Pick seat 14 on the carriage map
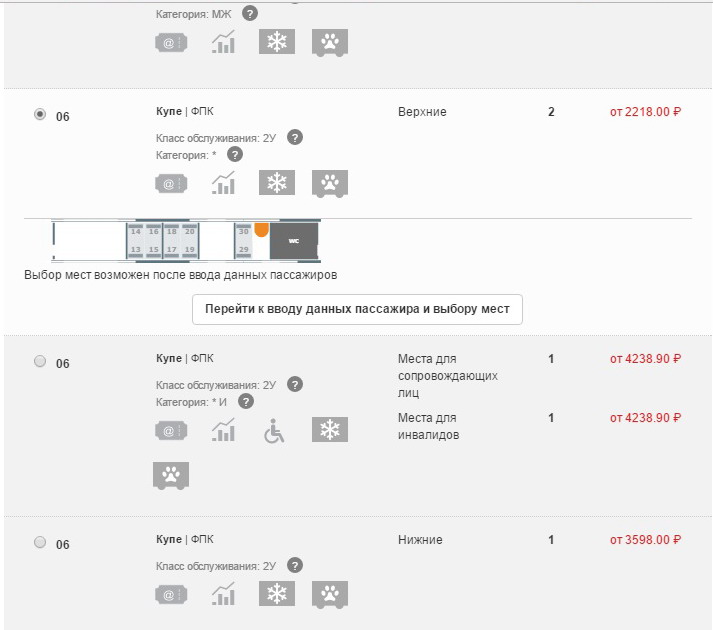Image resolution: width=713 pixels, height=630 pixels. 135,232
